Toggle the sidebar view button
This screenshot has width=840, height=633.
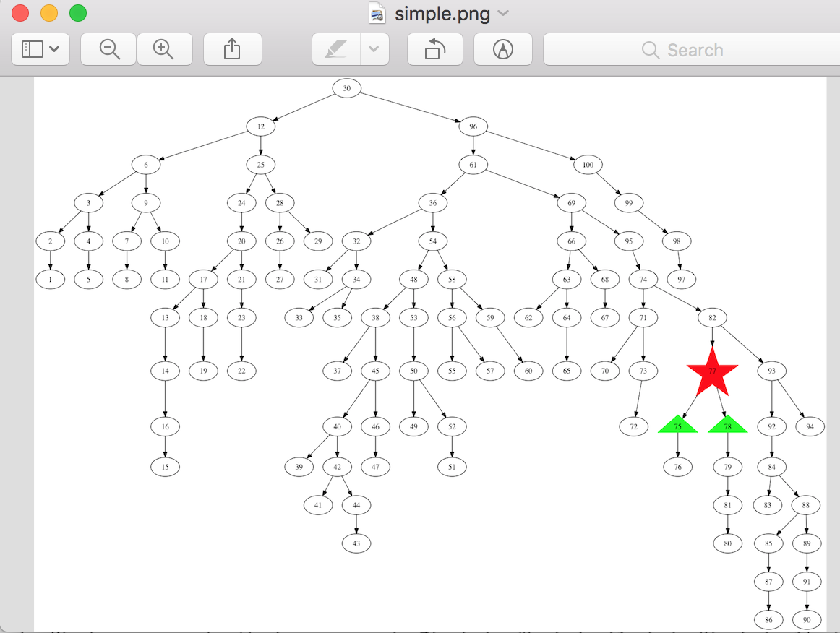[x=40, y=50]
